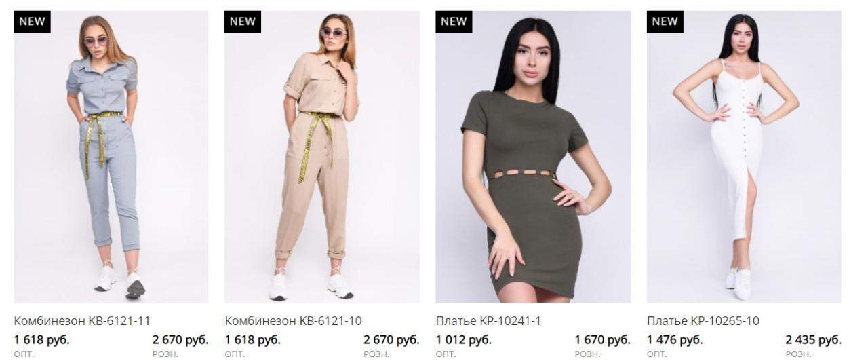Select wholesale price 1 476 руб.
The width and height of the screenshot is (868, 361).
pos(675,339)
